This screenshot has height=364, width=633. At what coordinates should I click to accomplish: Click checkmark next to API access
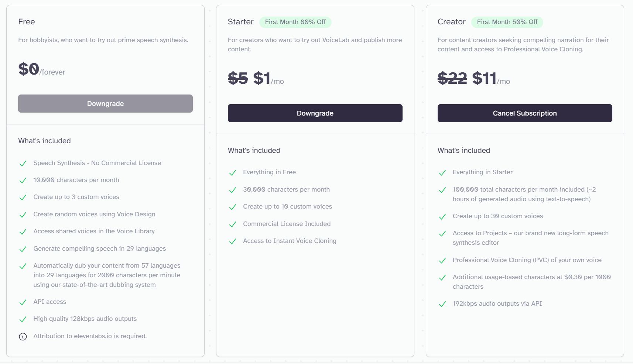coord(23,302)
